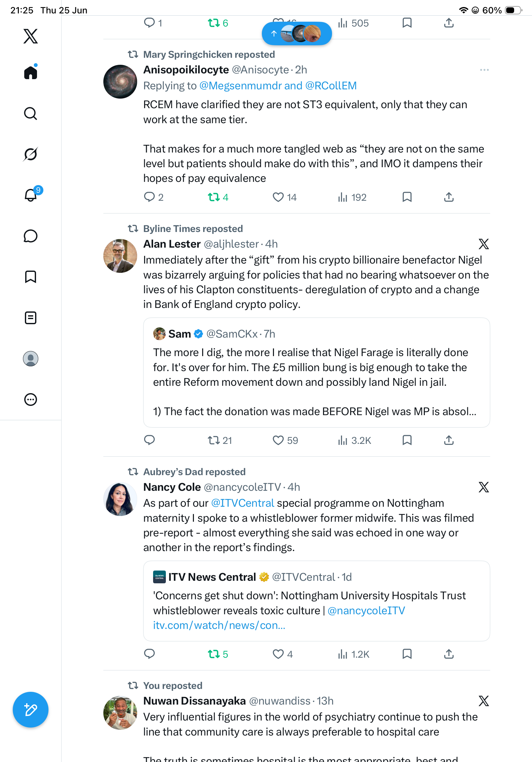Open the Home feed from sidebar
Screen dimensions: 532x762
coord(31,72)
